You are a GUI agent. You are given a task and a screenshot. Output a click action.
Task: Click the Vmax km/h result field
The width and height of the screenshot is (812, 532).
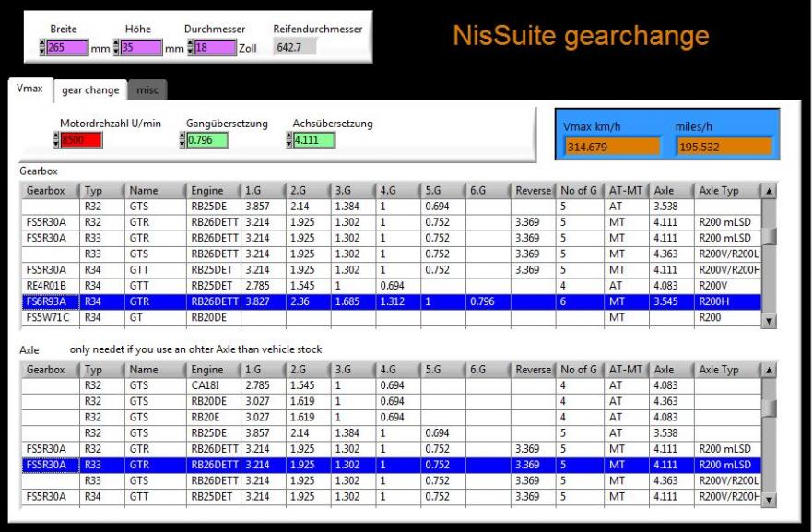pyautogui.click(x=612, y=147)
